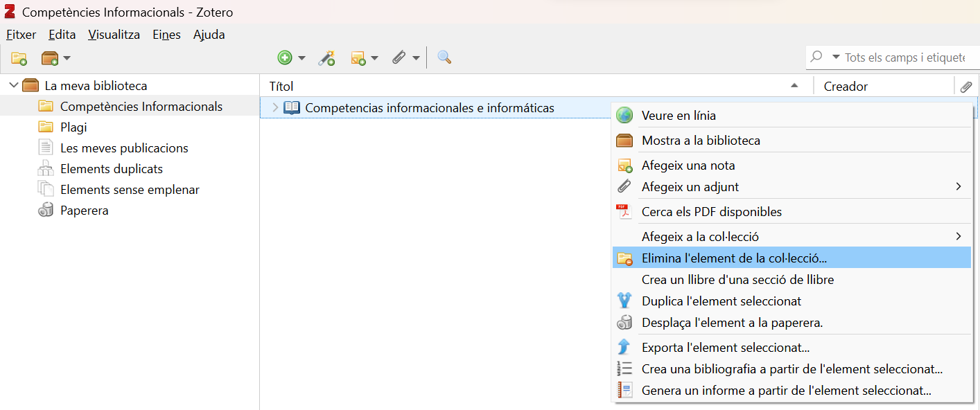
Task: Open the Add Attachment dropdown arrow
Action: [416, 58]
